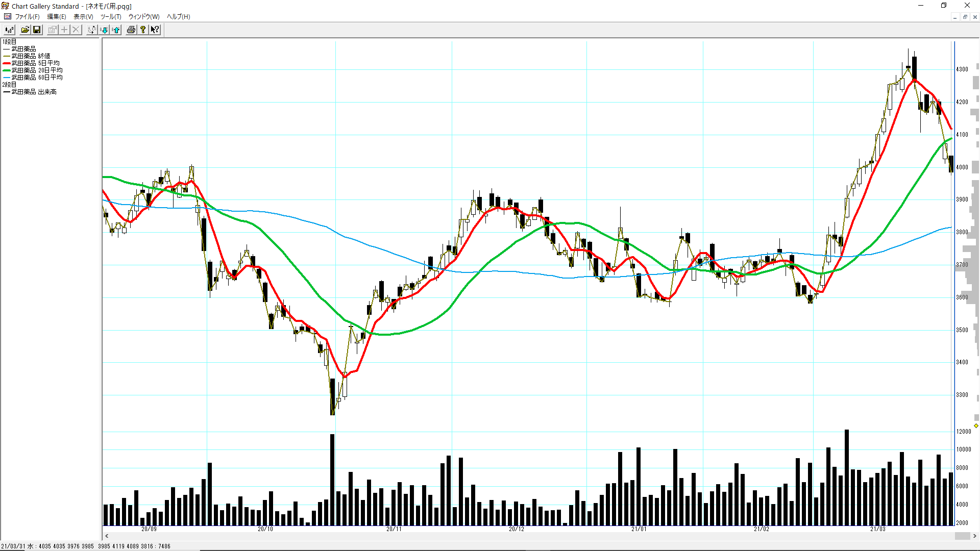This screenshot has height=551, width=980.
Task: Click the horizontal scrollbar right arrow
Action: tap(975, 536)
